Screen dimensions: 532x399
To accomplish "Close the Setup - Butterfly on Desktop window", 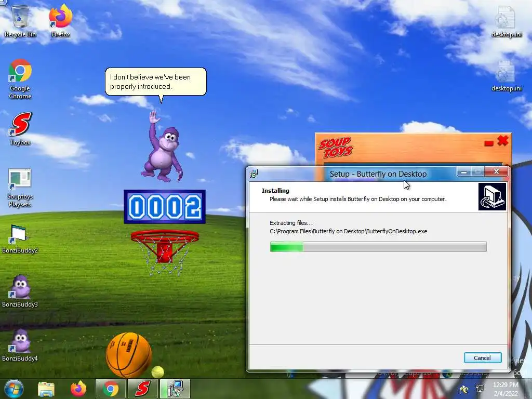I will point(496,171).
